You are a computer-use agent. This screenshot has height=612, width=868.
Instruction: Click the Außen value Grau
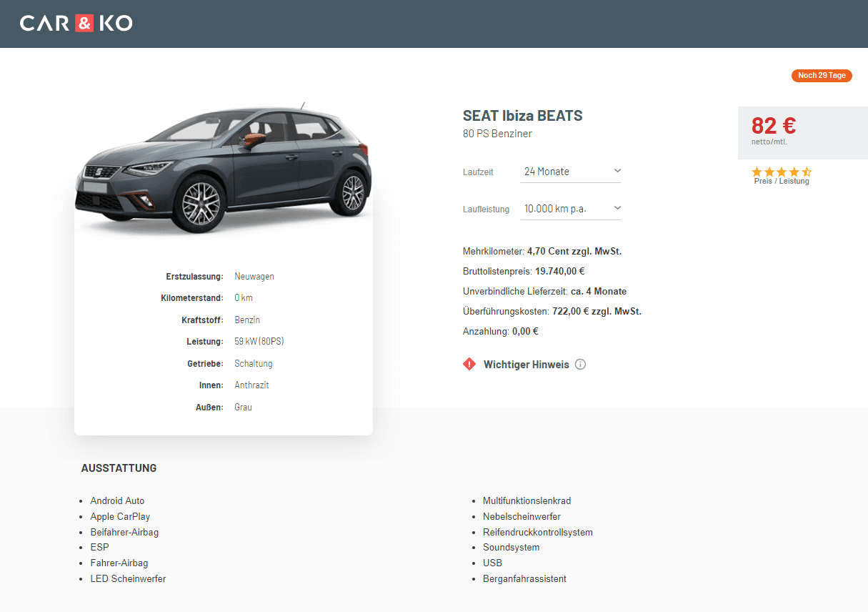243,408
